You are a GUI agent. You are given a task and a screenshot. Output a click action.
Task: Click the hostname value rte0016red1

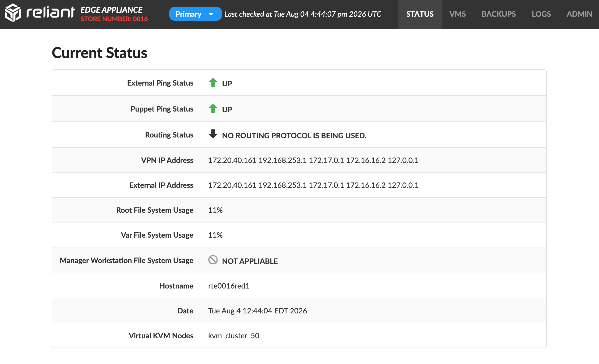229,286
